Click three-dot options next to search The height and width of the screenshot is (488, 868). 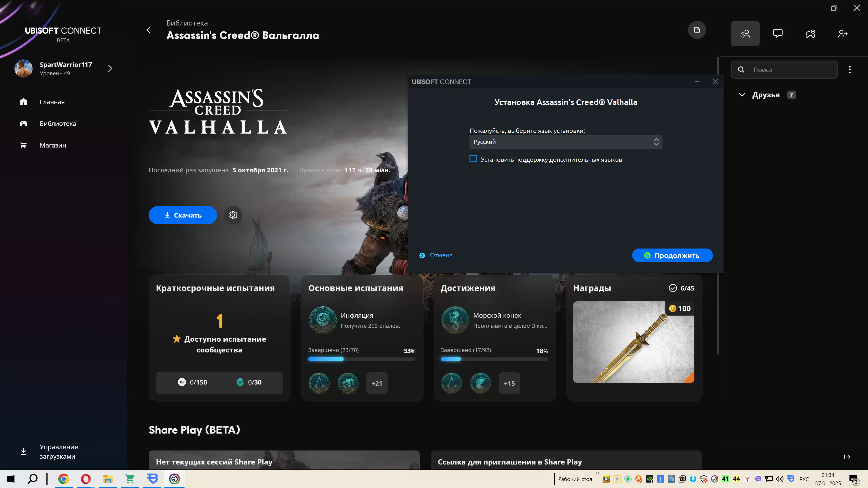(850, 70)
